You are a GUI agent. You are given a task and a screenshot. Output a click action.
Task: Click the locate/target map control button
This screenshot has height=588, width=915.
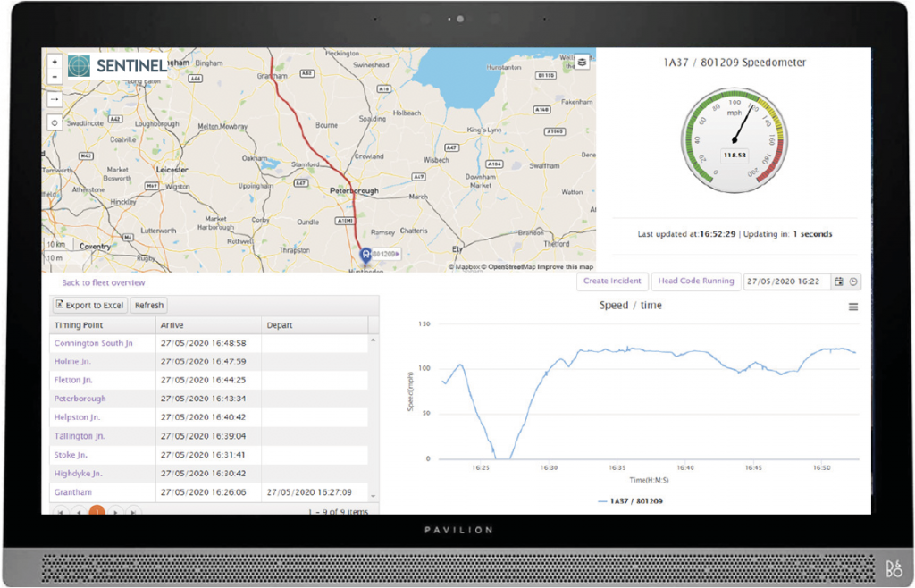click(55, 123)
